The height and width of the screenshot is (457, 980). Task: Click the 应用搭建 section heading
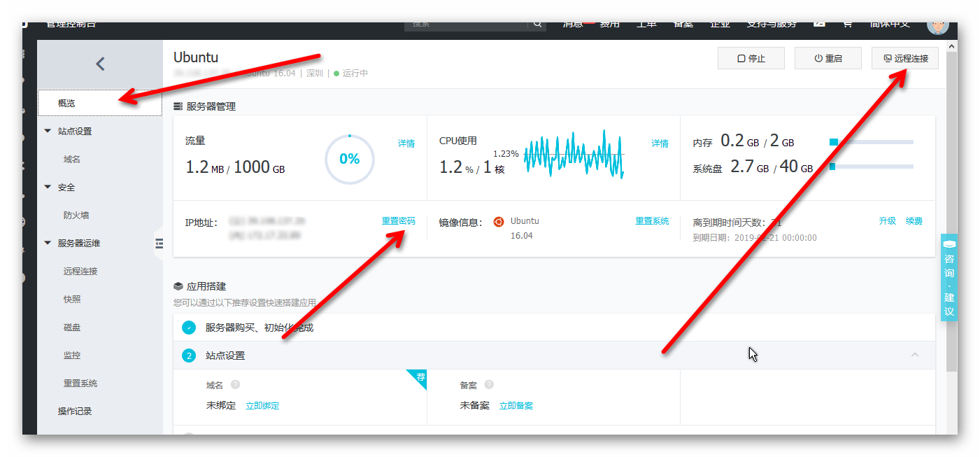(x=206, y=286)
